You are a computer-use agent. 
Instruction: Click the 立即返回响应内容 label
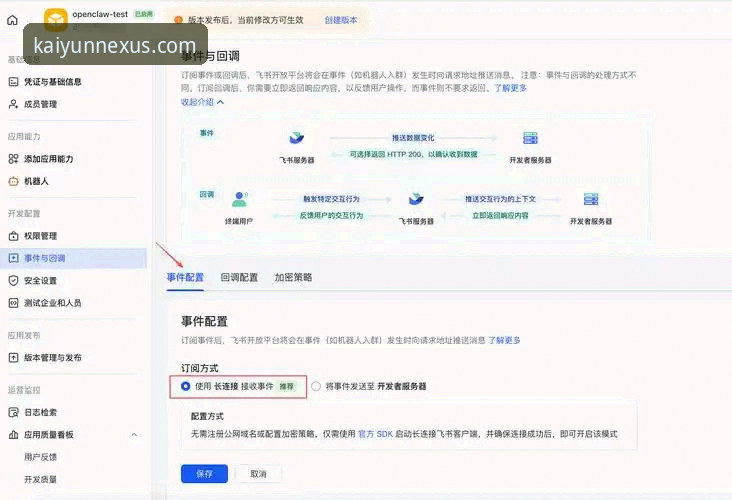(x=500, y=216)
